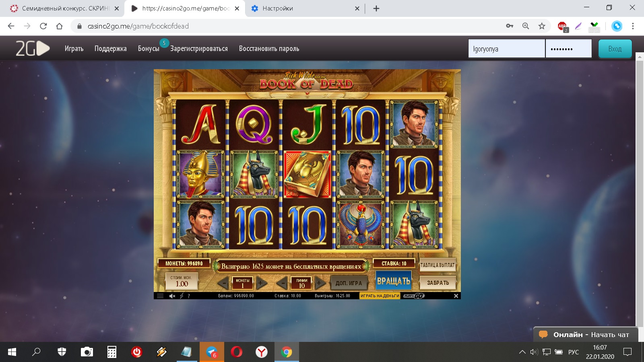Open the Opera browser from taskbar
Viewport: 644px width, 362px height.
point(237,352)
